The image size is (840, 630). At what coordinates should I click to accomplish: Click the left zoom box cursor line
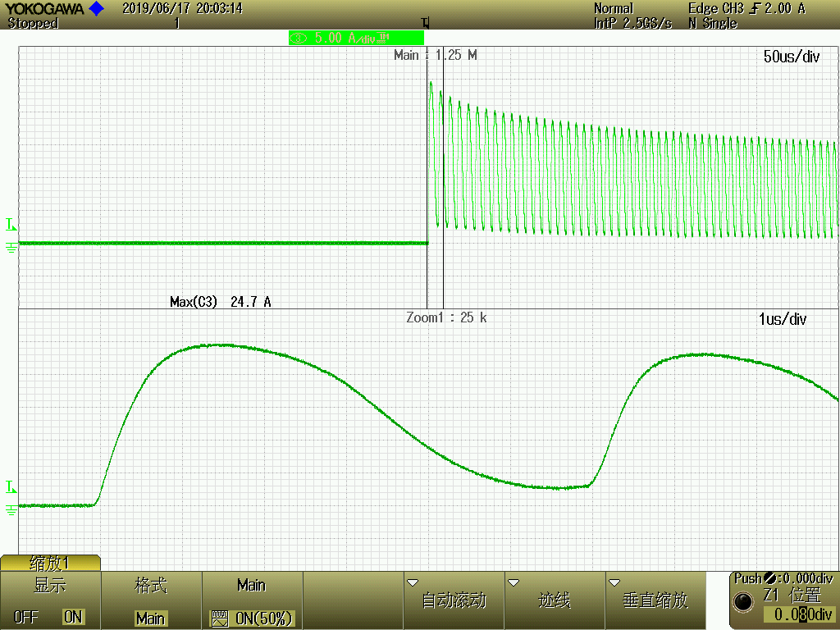[x=427, y=177]
